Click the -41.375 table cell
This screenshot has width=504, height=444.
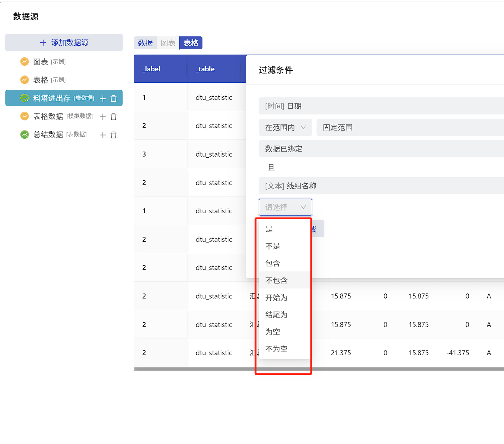[458, 353]
